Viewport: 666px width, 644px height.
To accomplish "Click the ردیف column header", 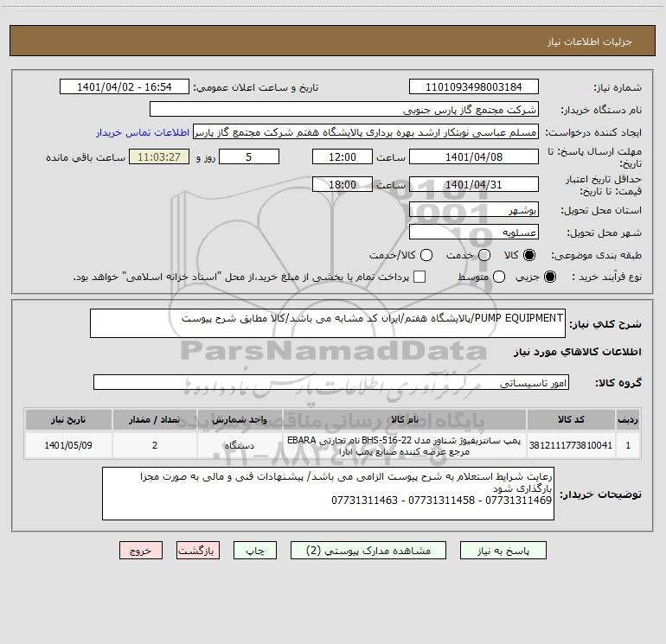I will pyautogui.click(x=628, y=419).
